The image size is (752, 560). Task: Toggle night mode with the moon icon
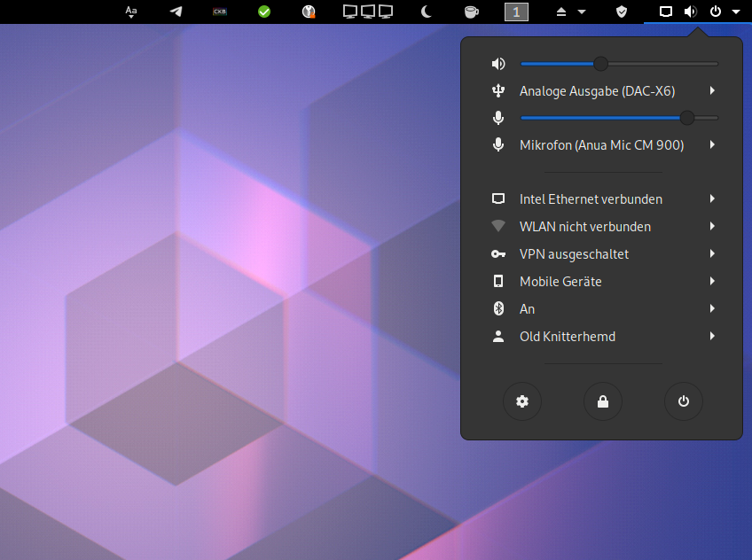pos(426,12)
